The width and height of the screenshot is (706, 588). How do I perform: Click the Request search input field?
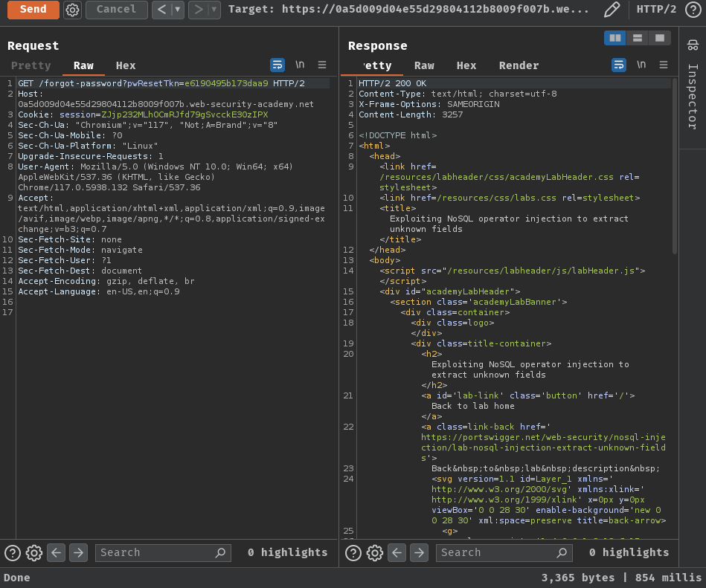163,553
